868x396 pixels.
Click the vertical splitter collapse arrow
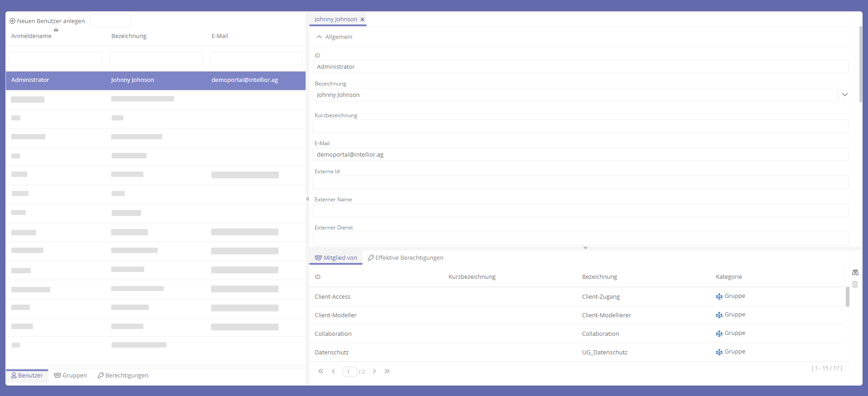(307, 199)
